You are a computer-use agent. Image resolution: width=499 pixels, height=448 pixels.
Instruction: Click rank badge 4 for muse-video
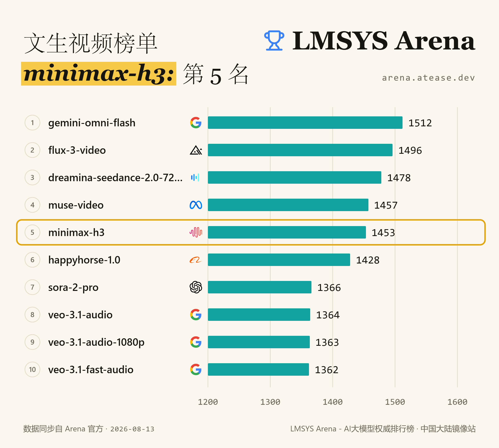(x=32, y=205)
